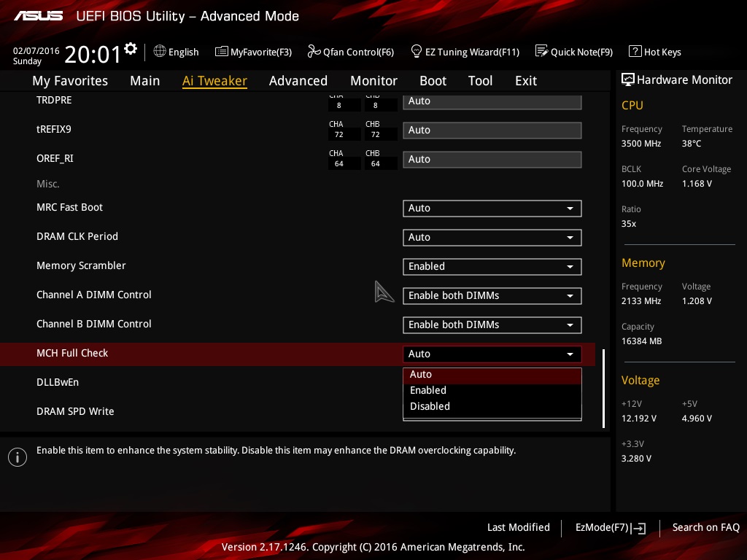This screenshot has width=747, height=560.
Task: Open the Tool tab
Action: 480,81
